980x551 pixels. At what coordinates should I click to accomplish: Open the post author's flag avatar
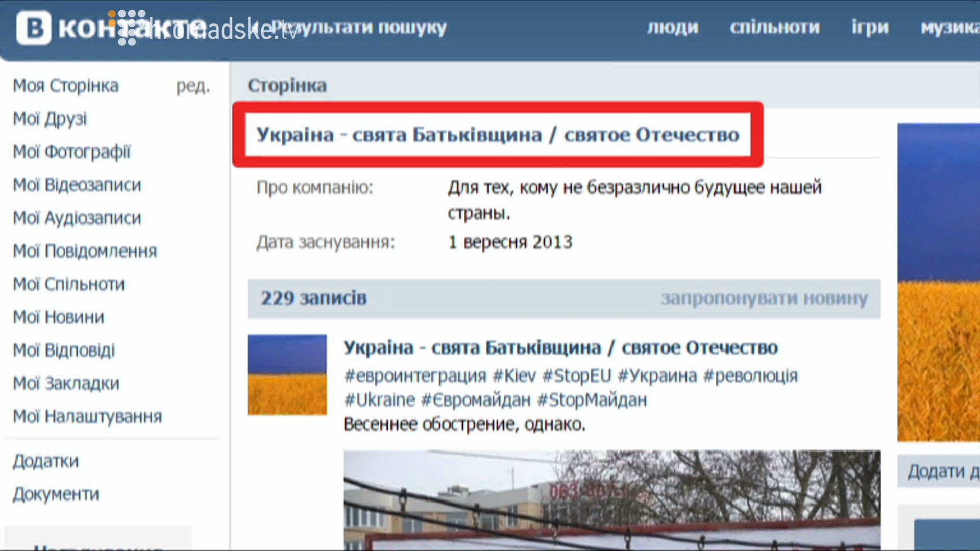point(287,374)
